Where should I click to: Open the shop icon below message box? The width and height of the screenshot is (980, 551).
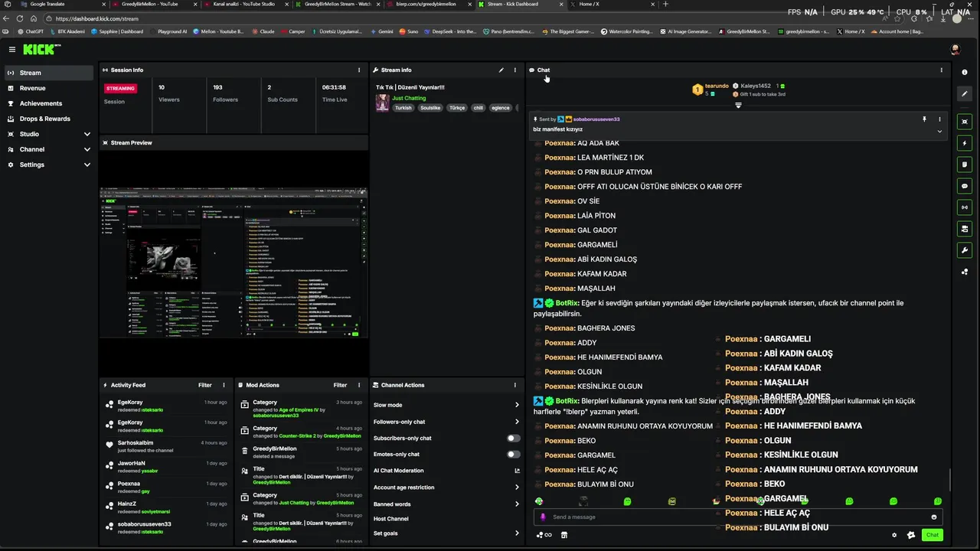click(x=564, y=535)
